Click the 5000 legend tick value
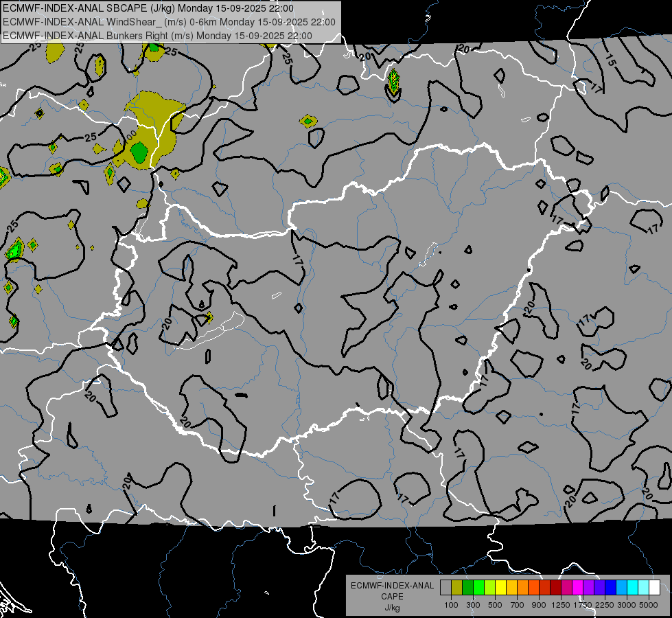This screenshot has height=618, width=672. pos(649,605)
